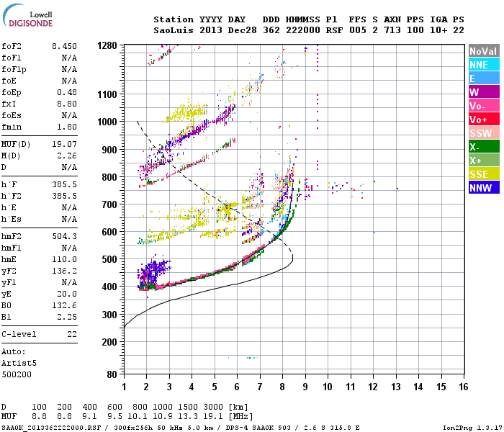Click the C-level value 22

(x=72, y=334)
